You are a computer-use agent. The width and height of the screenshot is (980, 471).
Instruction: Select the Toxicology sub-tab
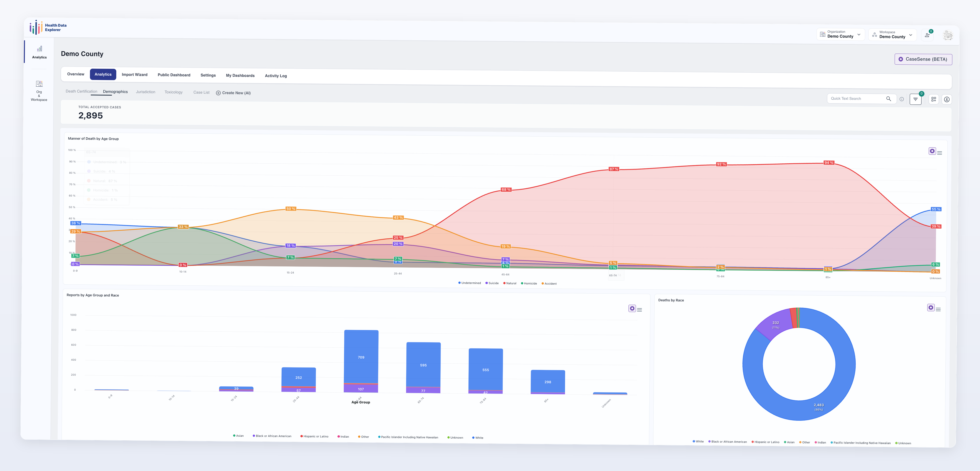[x=174, y=92]
